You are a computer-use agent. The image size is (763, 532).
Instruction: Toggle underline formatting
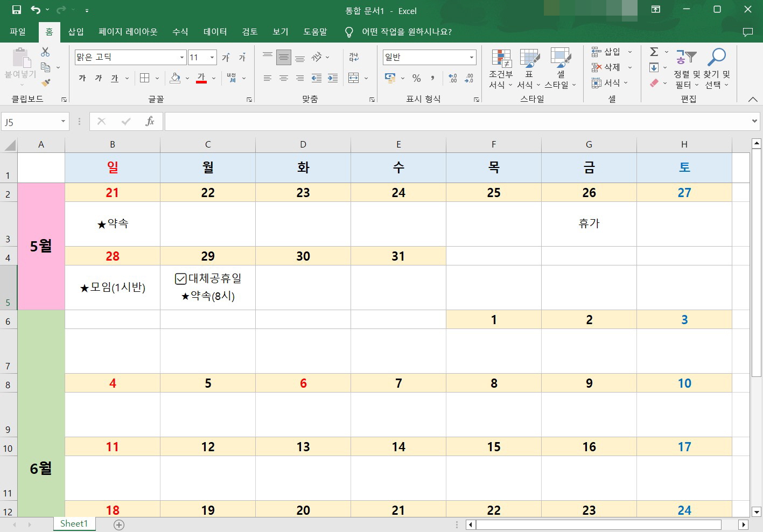tap(115, 78)
